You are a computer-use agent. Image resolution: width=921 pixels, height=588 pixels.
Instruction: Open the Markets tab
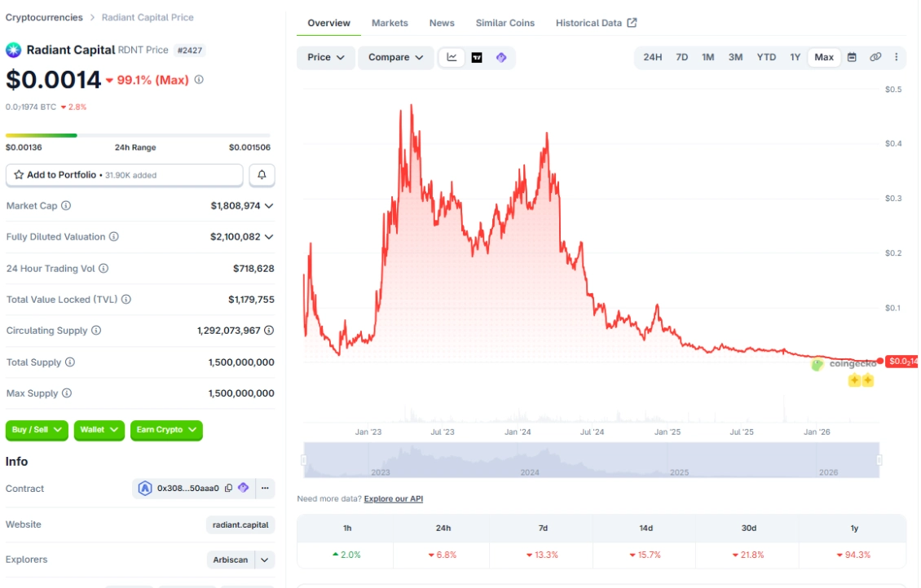(x=390, y=23)
